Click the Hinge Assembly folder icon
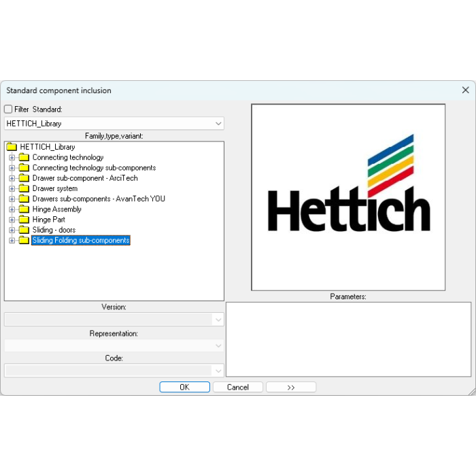The image size is (476, 476). coord(24,209)
